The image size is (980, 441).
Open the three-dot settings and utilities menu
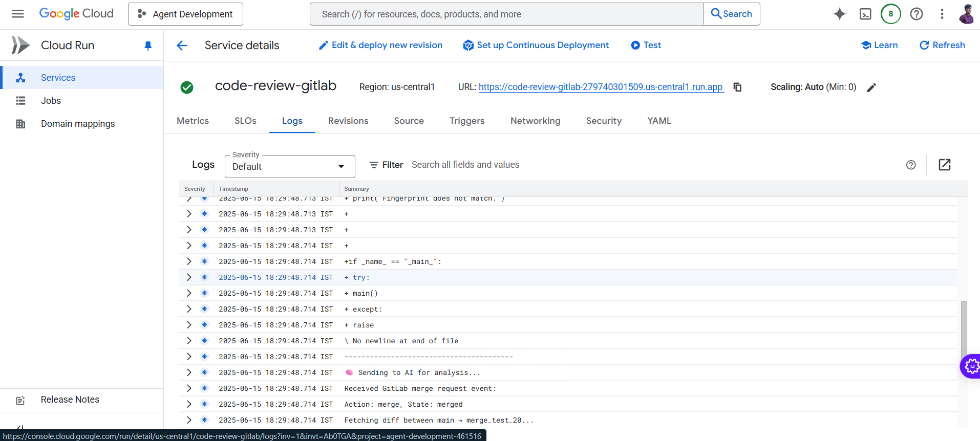pyautogui.click(x=942, y=14)
